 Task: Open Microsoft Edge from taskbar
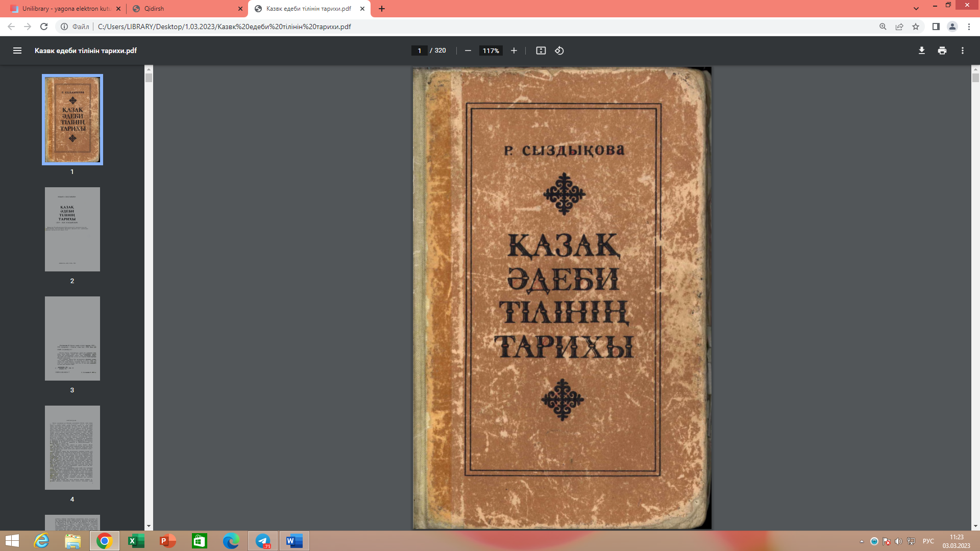(231, 541)
